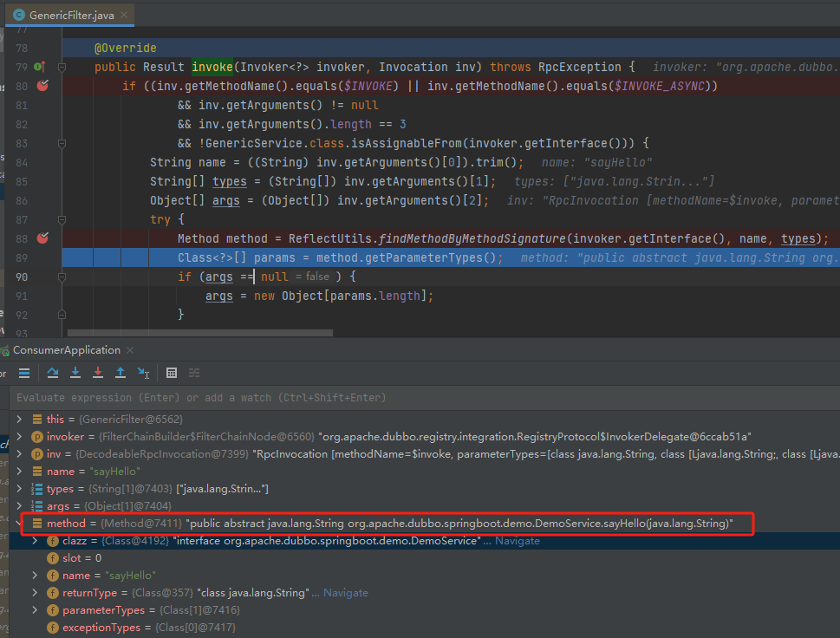Expand the parameterTypes field node
840x638 pixels.
[x=35, y=609]
